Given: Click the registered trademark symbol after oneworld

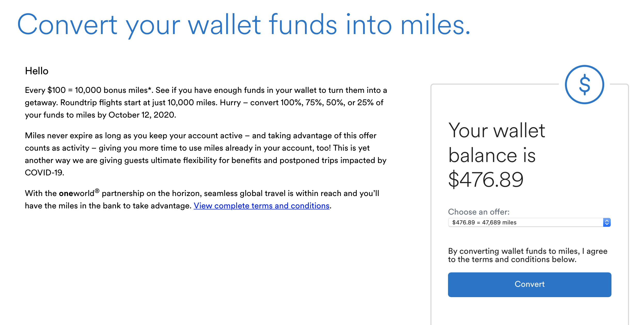Looking at the screenshot, I should point(97,191).
